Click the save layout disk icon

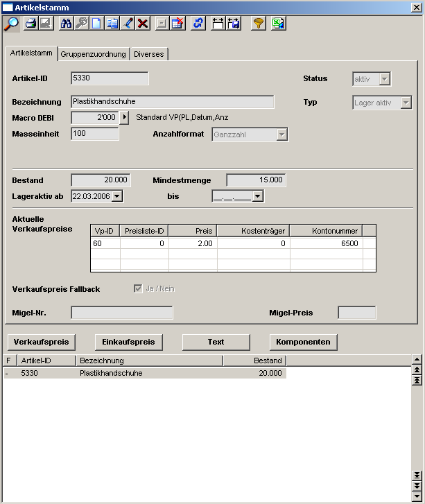(x=234, y=24)
